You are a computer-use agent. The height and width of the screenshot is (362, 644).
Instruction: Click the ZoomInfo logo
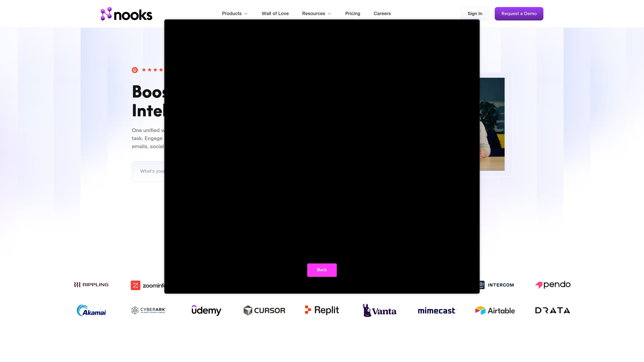tap(148, 285)
